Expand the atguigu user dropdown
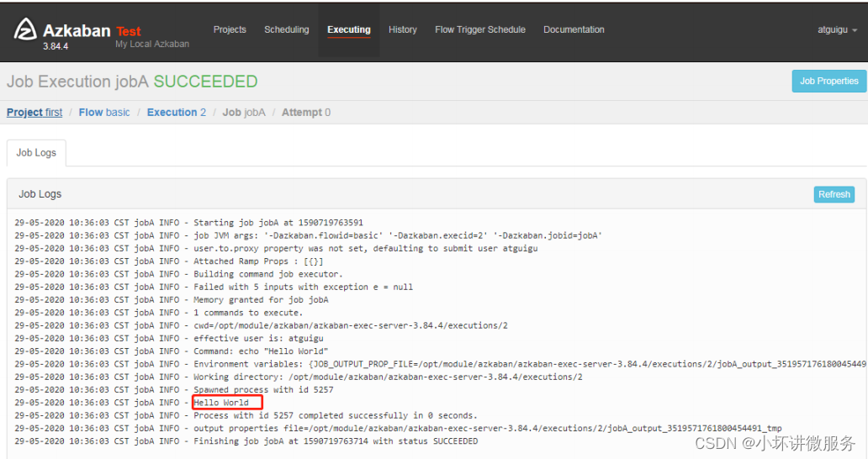868x459 pixels. (837, 30)
